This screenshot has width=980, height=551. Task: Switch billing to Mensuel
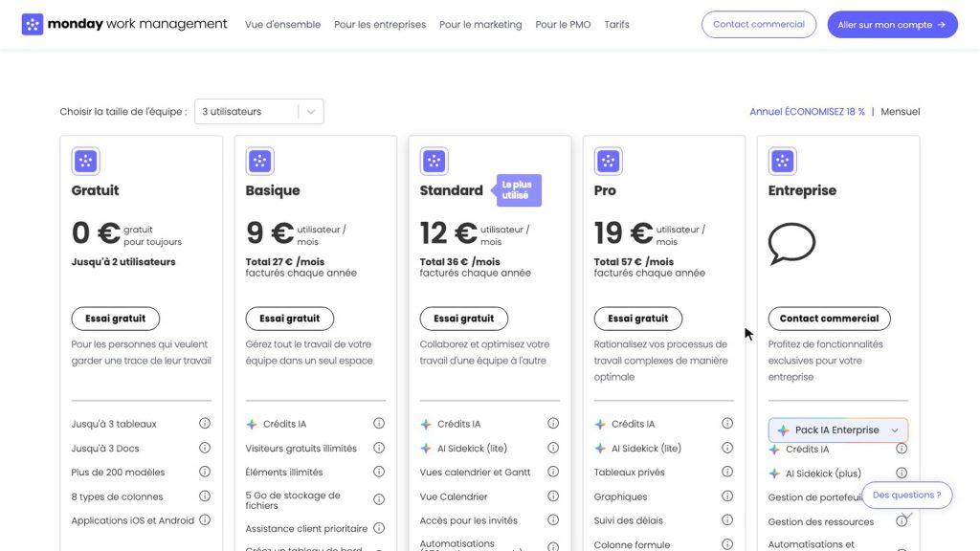(x=900, y=112)
